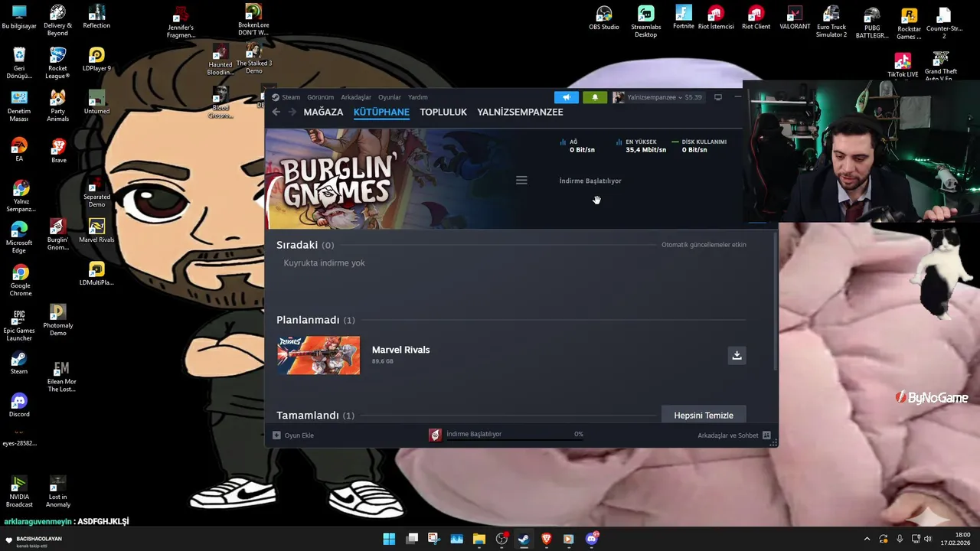This screenshot has width=980, height=551.
Task: Select the LDPlayer 9 desktop icon
Action: pos(96,60)
